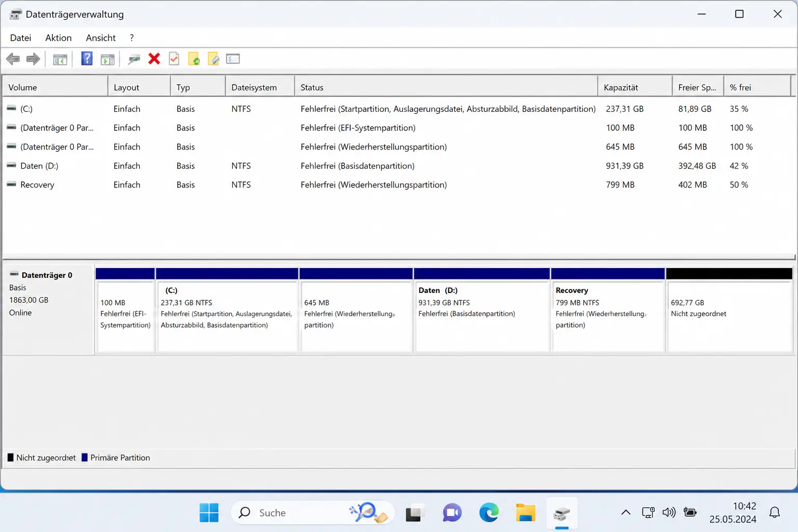This screenshot has width=798, height=532.
Task: Toggle the action pane toolbar icon
Action: click(x=108, y=59)
